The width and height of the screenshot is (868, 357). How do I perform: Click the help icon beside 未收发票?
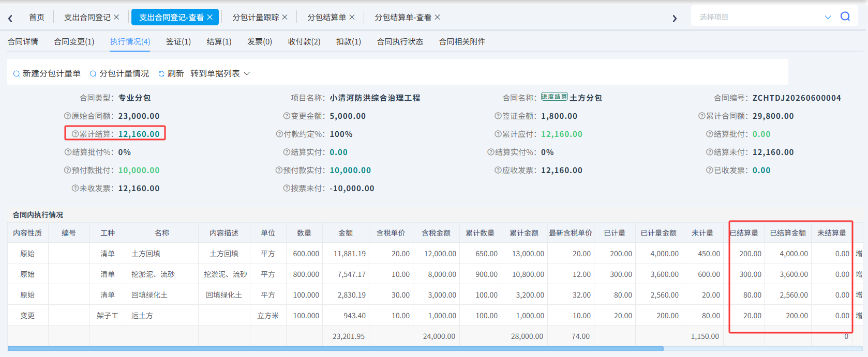pos(75,189)
